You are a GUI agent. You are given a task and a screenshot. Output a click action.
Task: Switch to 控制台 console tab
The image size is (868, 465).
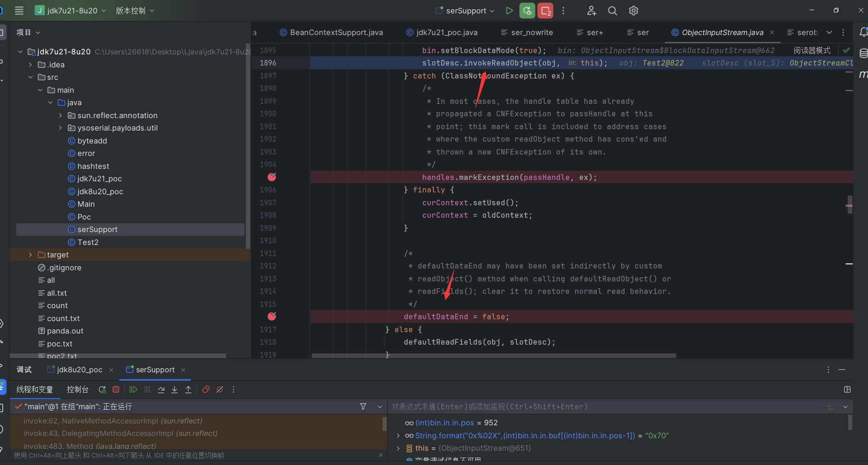click(x=78, y=389)
